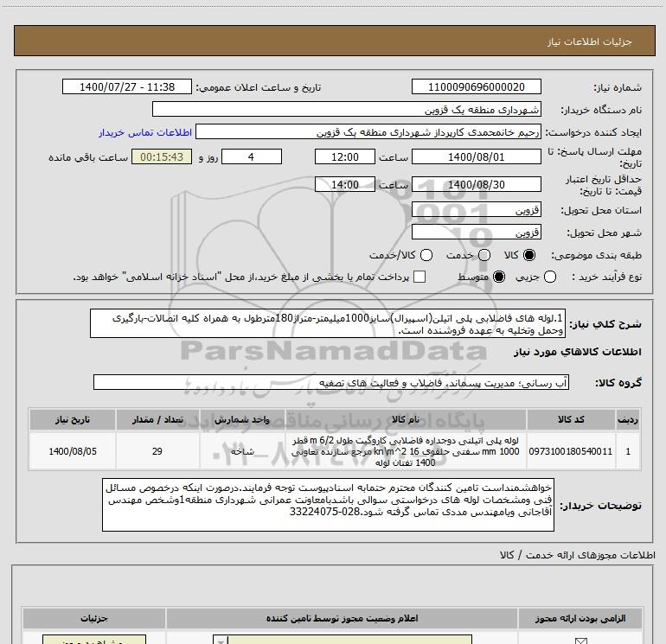Click the تاریخ نیاز column header
This screenshot has height=644, width=666.
(72, 419)
